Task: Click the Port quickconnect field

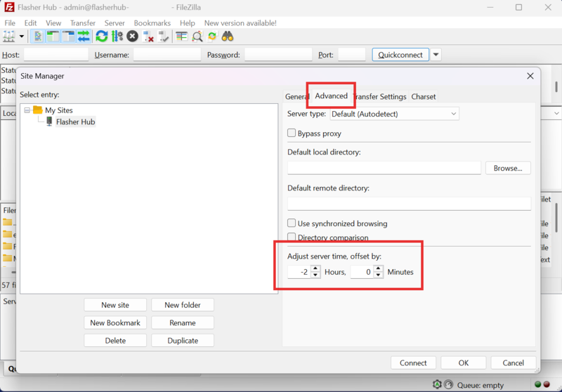Action: (352, 55)
